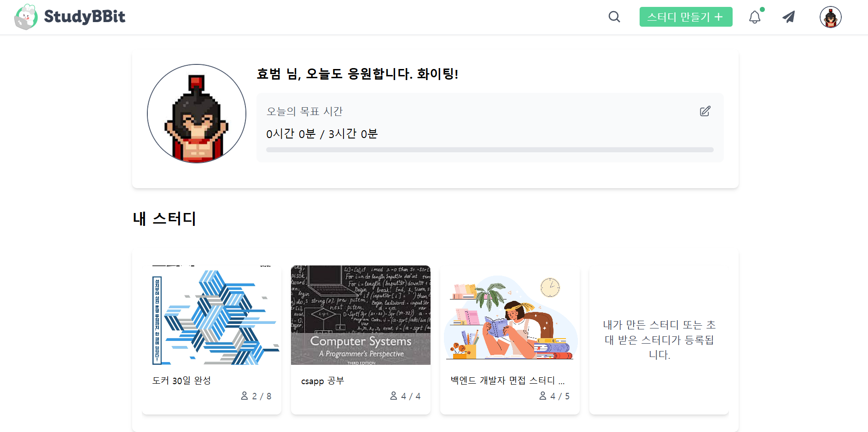Open the search magnifier icon
Image resolution: width=868 pixels, height=432 pixels.
click(614, 17)
